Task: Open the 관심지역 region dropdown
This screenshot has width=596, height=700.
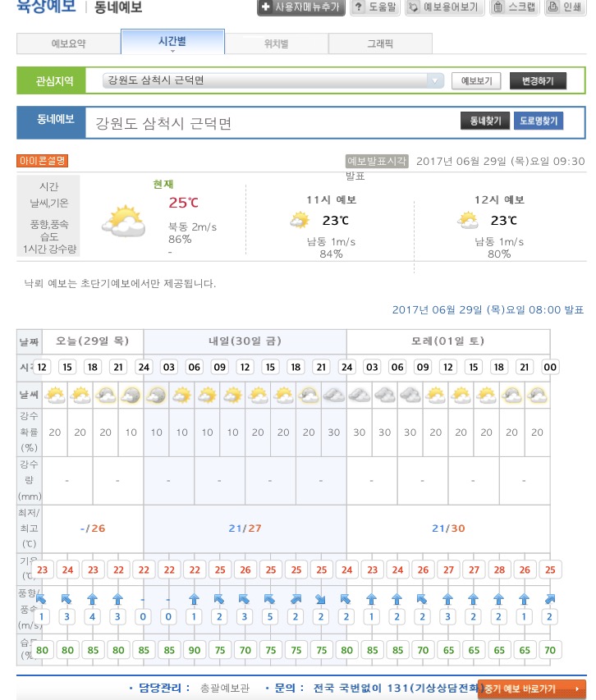Action: click(x=435, y=80)
